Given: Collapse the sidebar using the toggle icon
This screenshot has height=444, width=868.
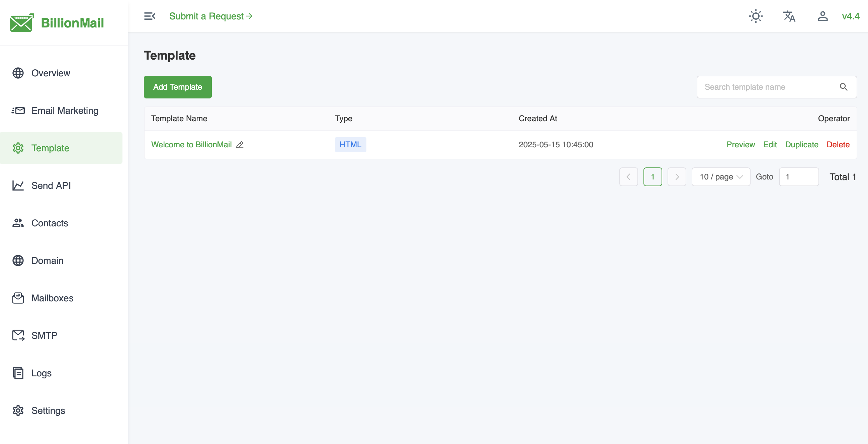Looking at the screenshot, I should pyautogui.click(x=150, y=16).
